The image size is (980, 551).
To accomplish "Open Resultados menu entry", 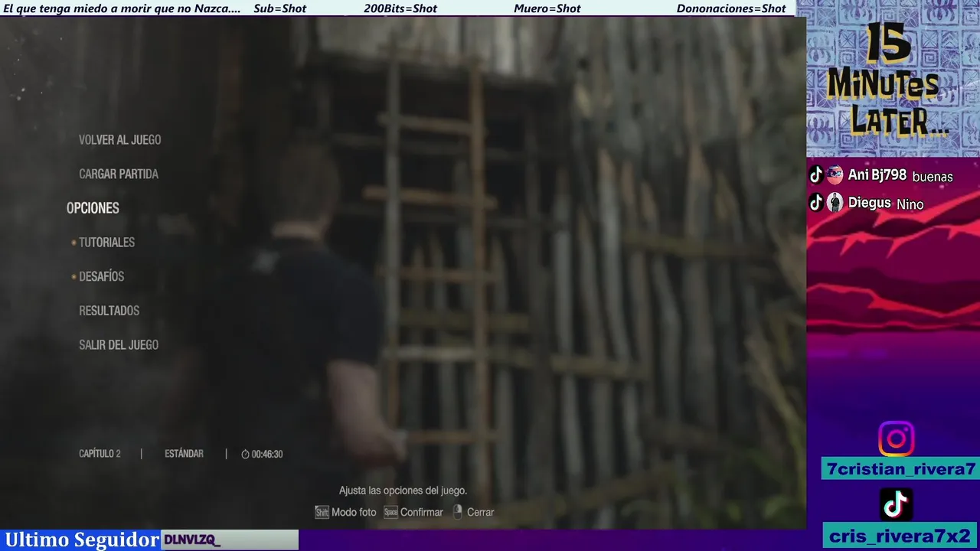I will (109, 311).
